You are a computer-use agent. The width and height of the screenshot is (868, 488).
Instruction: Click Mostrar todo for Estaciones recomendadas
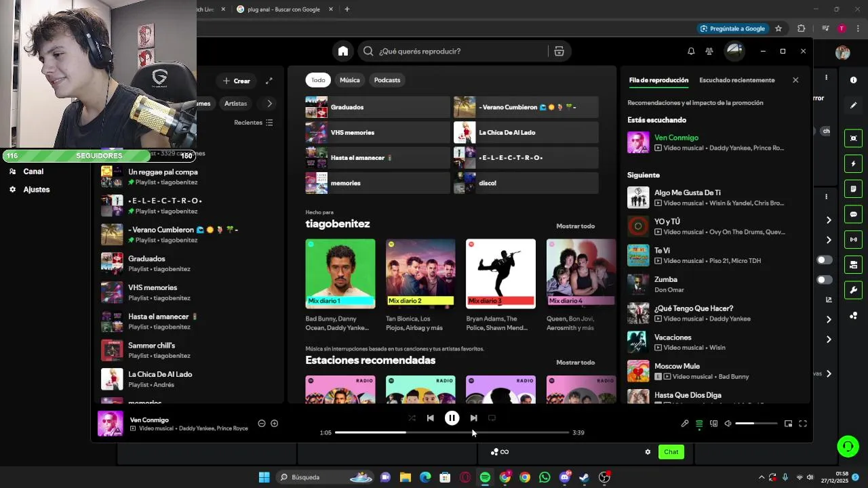coord(575,363)
